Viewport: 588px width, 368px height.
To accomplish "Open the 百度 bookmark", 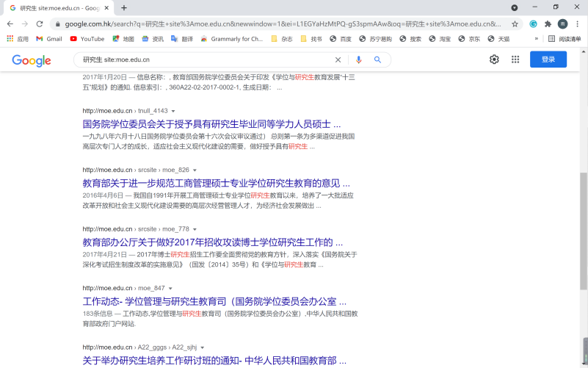I will coord(341,39).
